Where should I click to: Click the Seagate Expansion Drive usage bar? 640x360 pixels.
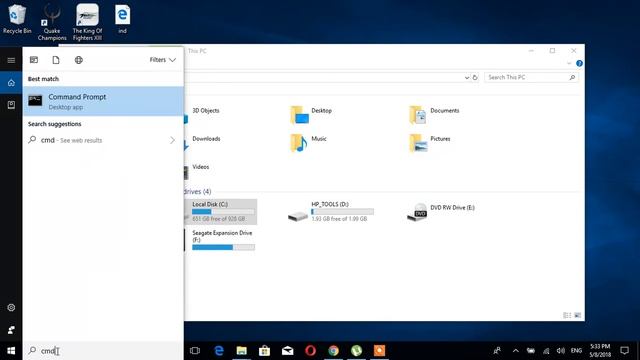coord(223,247)
